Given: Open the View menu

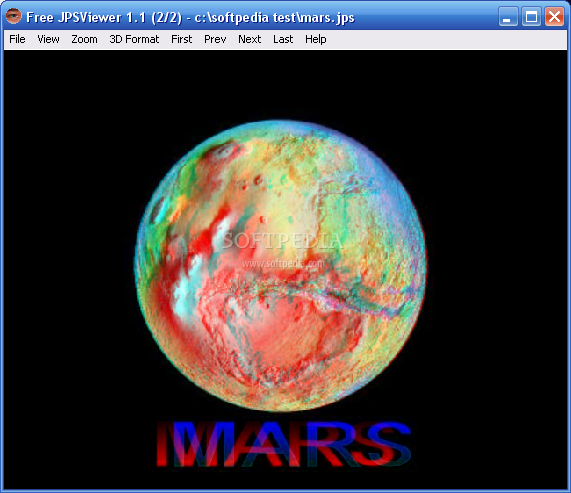Looking at the screenshot, I should click(x=48, y=39).
